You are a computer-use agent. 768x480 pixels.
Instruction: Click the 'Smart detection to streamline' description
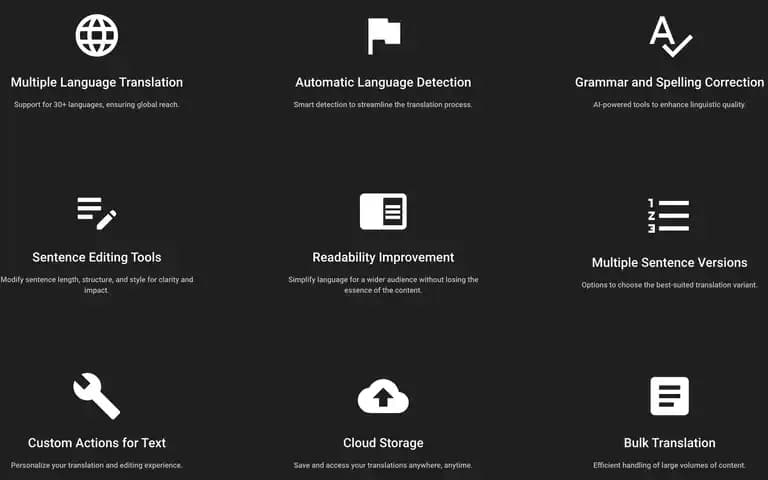click(x=383, y=104)
